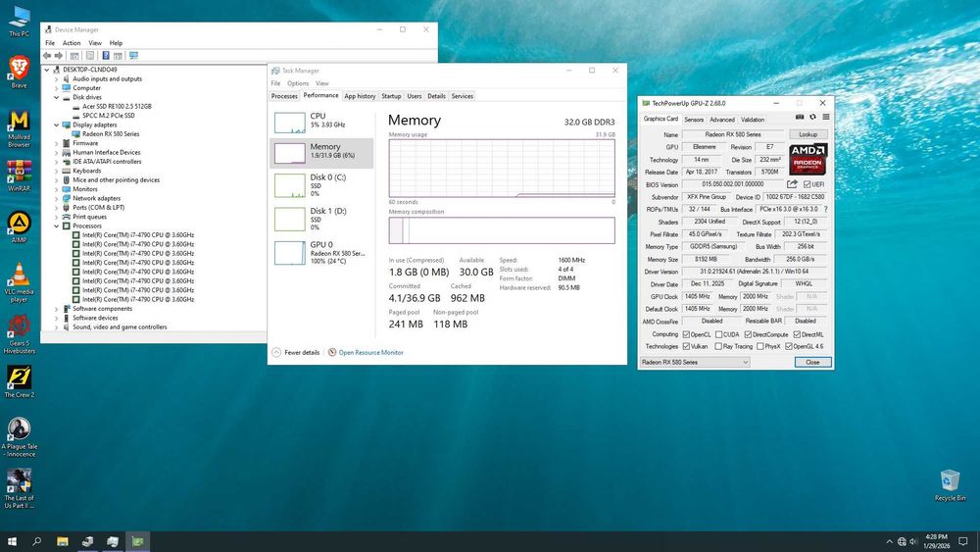Click the Forward arrow in Device Manager toolbar
The width and height of the screenshot is (980, 552).
(x=59, y=56)
